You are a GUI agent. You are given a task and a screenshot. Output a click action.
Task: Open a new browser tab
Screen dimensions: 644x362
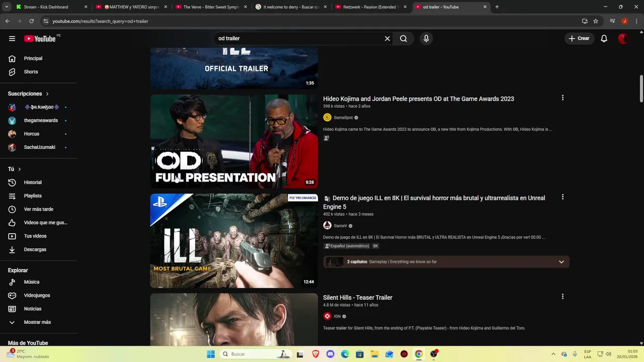497,7
